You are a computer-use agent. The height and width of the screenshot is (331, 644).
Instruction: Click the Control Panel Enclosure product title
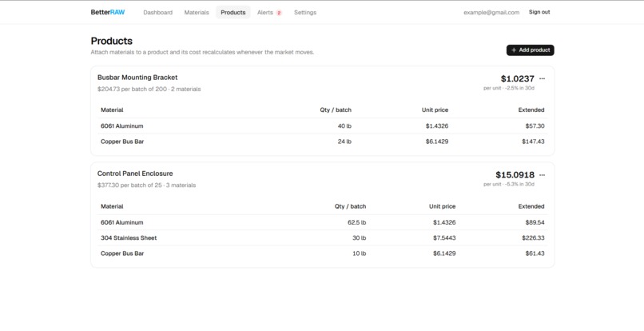click(x=135, y=173)
